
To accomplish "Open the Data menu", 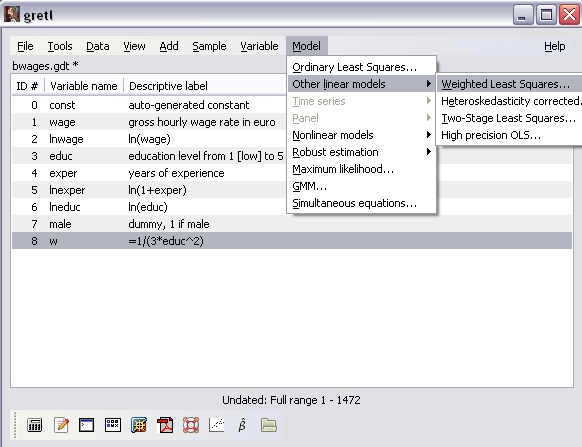I will (98, 46).
